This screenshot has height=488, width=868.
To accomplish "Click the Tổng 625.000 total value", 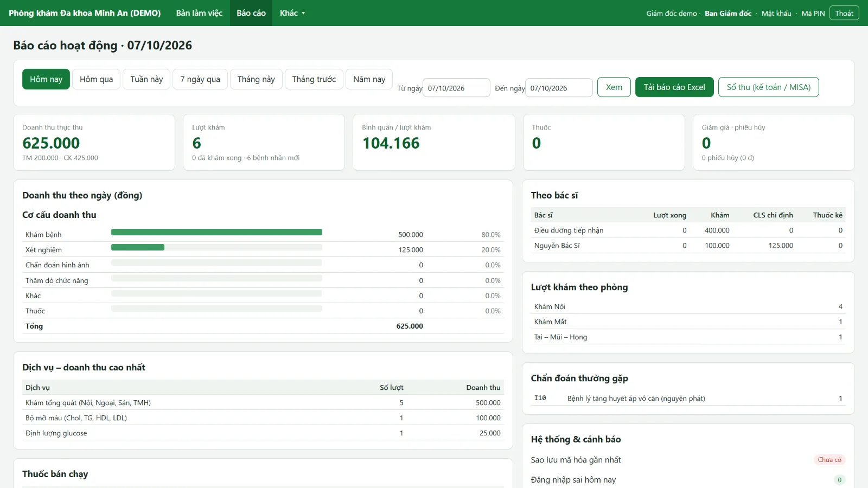I will (410, 326).
